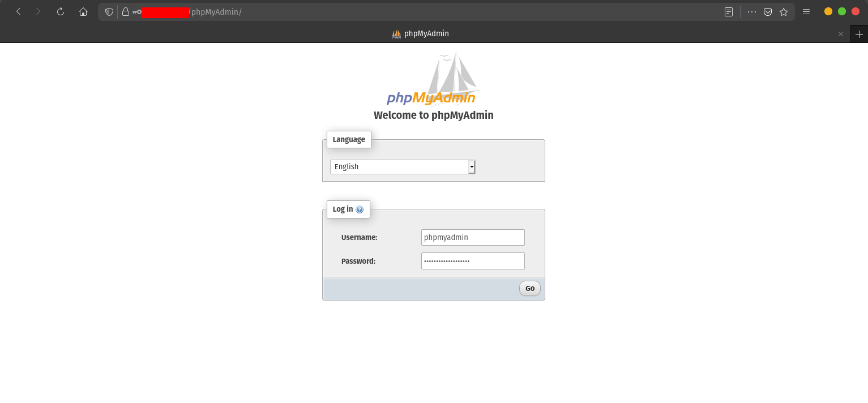
Task: Click the 'Language' legend label
Action: 349,139
